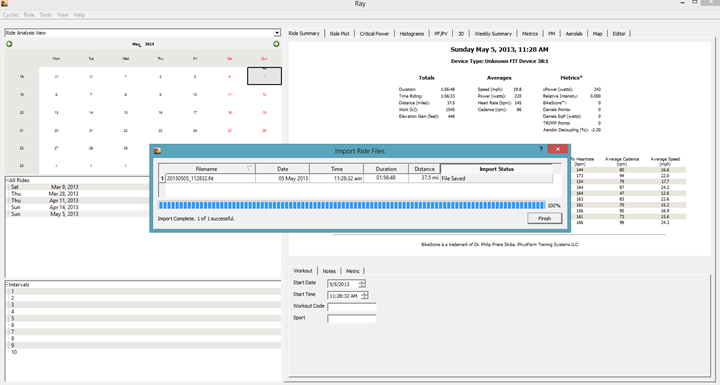Select the Workout tab
The height and width of the screenshot is (385, 720).
[x=303, y=271]
